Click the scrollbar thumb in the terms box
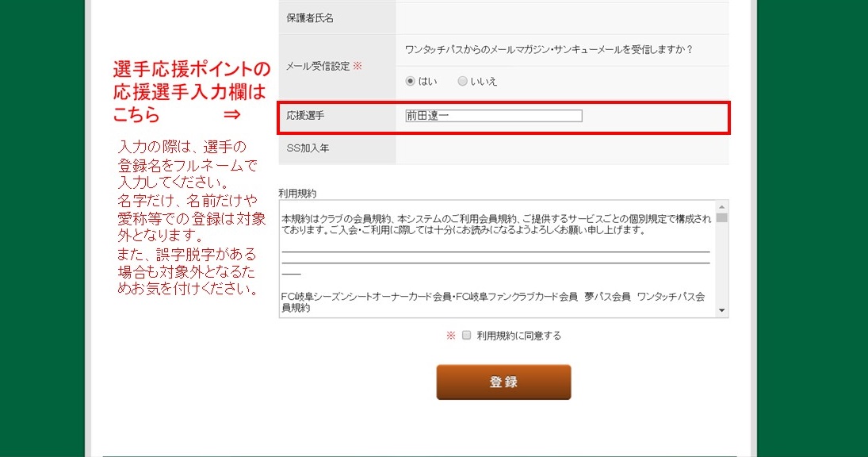This screenshot has width=868, height=457. (721, 218)
